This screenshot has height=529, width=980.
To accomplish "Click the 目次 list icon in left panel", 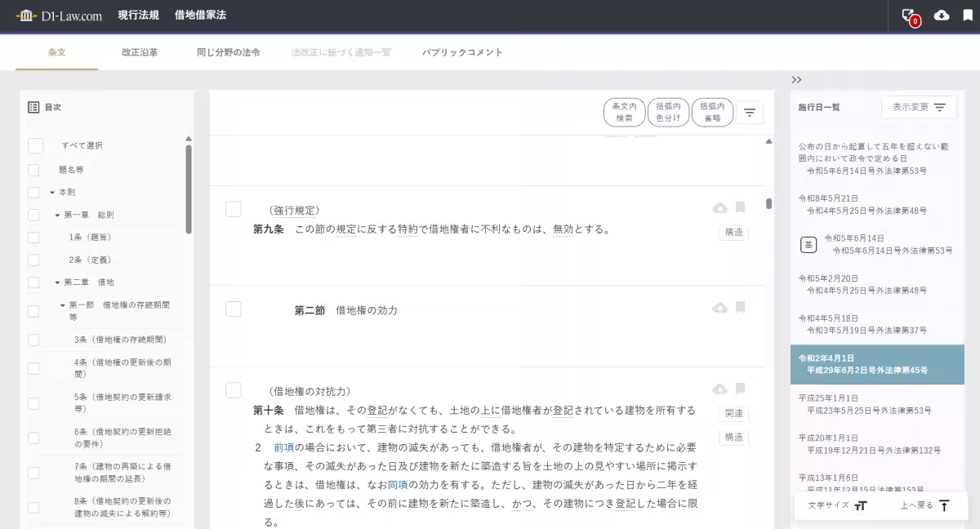I will 32,106.
